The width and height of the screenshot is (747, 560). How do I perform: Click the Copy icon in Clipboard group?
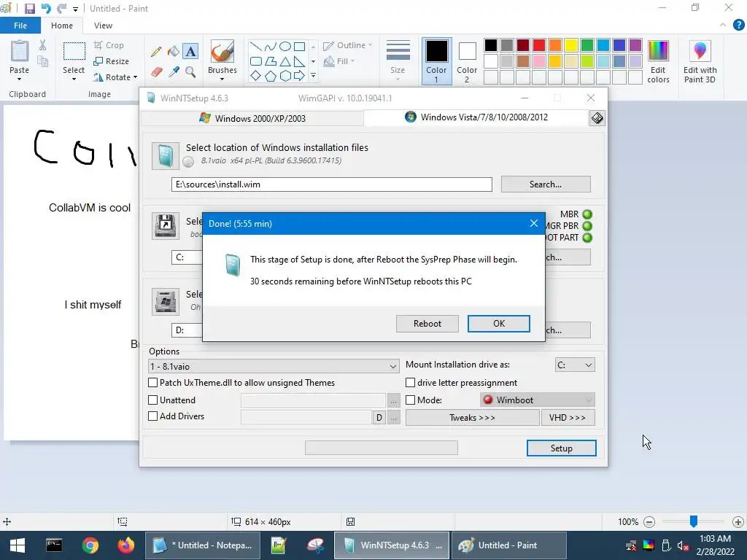42,61
